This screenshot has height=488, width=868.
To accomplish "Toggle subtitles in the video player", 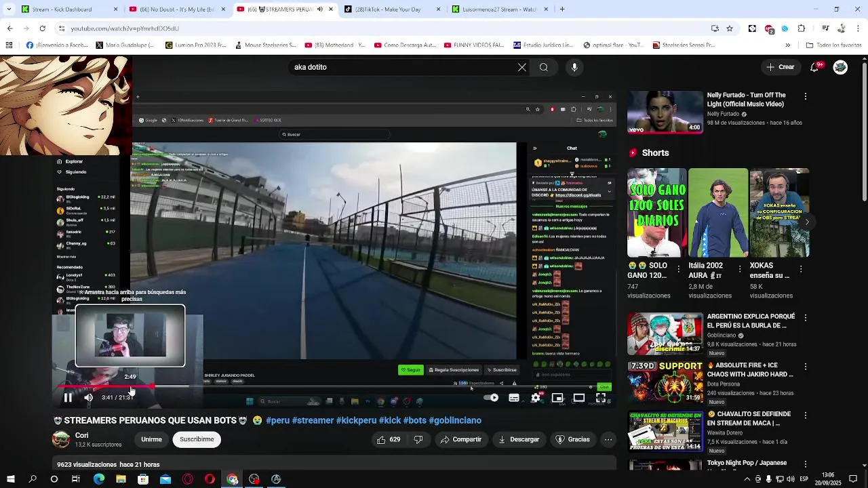I will point(514,398).
